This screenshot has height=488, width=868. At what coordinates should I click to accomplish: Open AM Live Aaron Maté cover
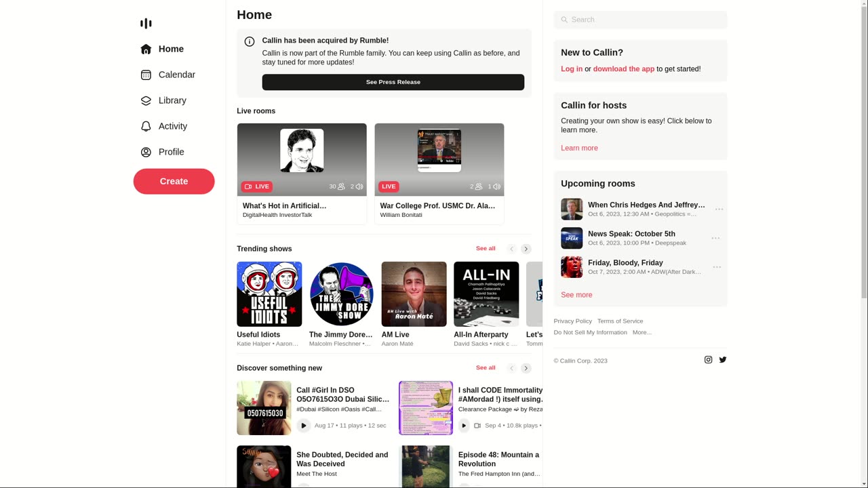click(414, 294)
